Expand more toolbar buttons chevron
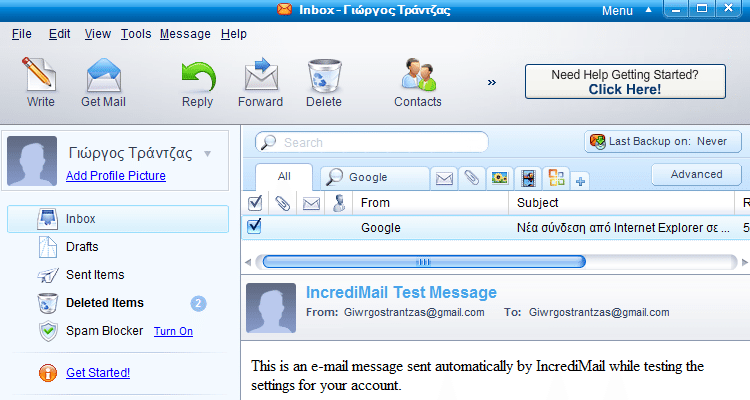The height and width of the screenshot is (400, 750). (492, 82)
